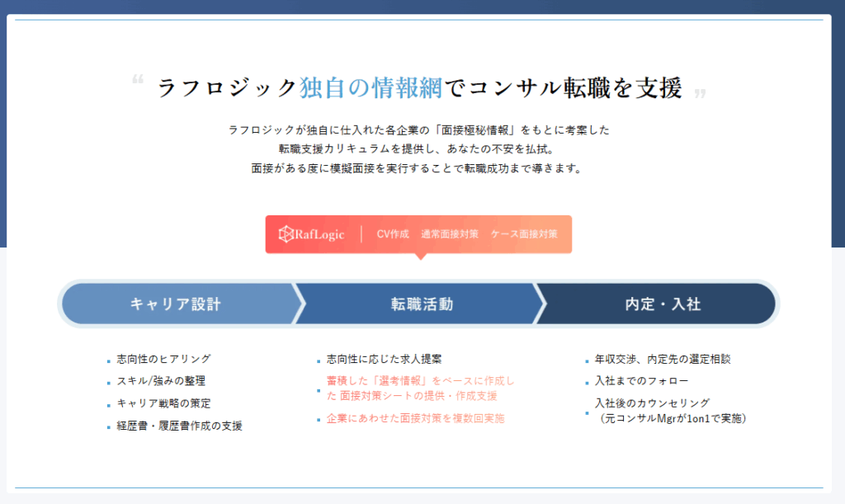Click the スキル/強みの整理 item

(x=161, y=382)
